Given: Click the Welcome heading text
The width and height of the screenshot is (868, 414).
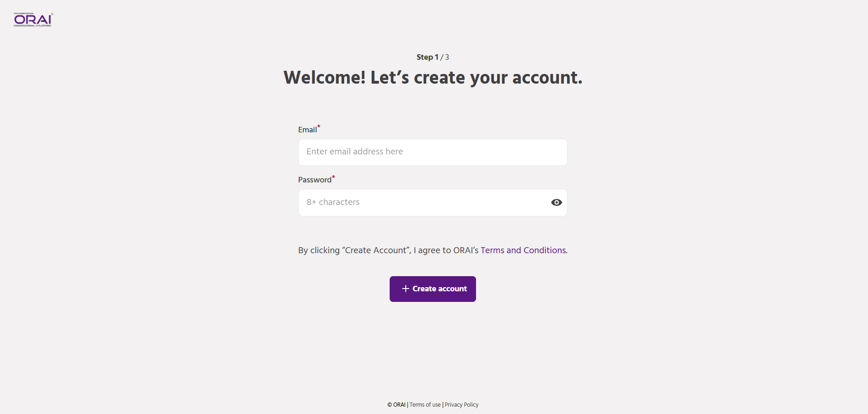Looking at the screenshot, I should pyautogui.click(x=432, y=78).
